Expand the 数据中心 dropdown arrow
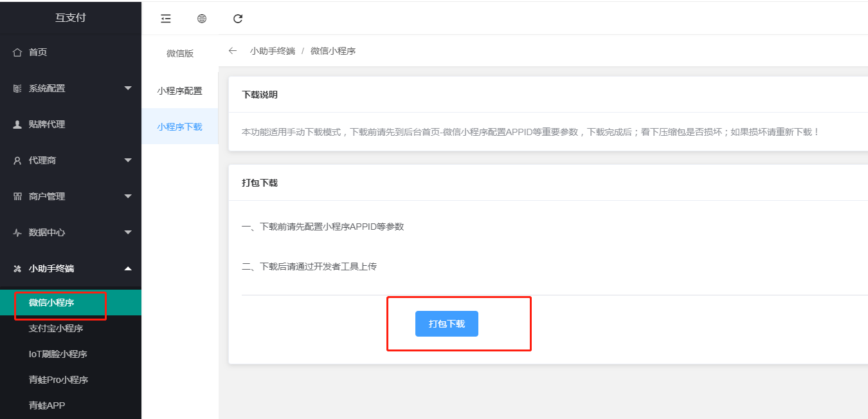 tap(128, 232)
